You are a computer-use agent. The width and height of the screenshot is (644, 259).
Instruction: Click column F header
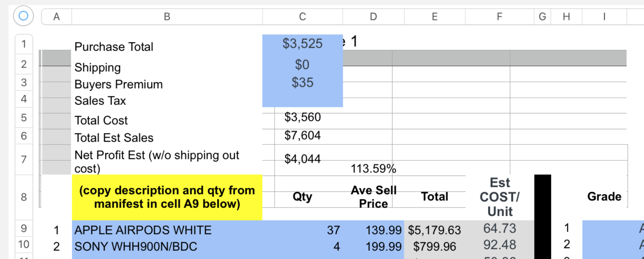coord(499,17)
